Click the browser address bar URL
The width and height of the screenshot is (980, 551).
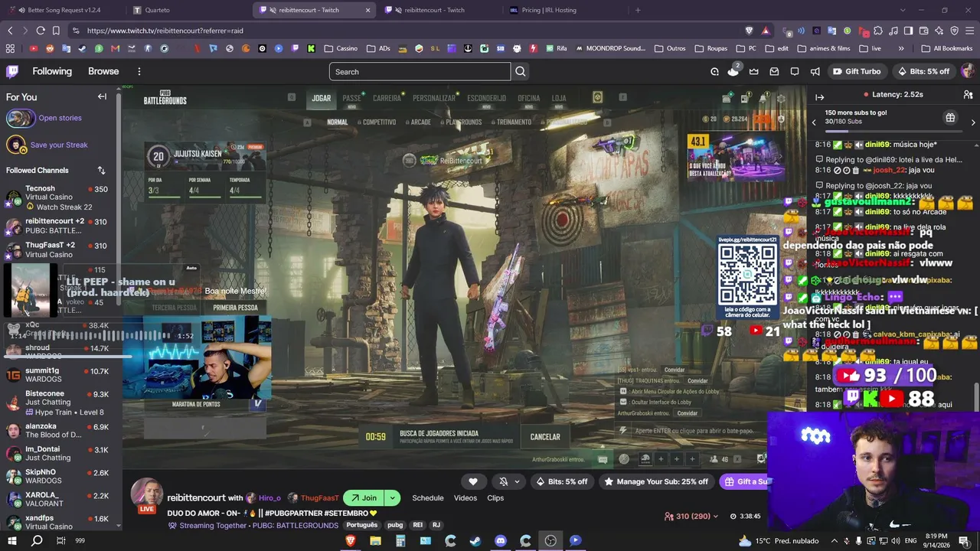(165, 31)
